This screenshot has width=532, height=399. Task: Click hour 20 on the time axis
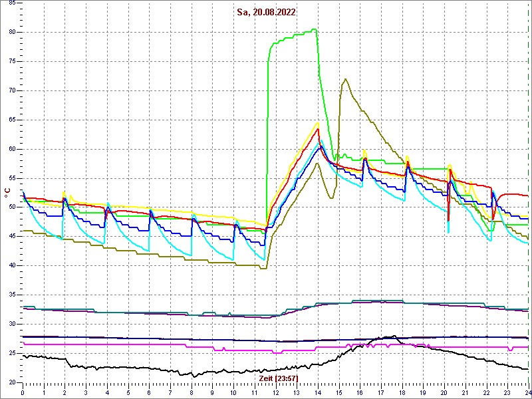coord(444,393)
